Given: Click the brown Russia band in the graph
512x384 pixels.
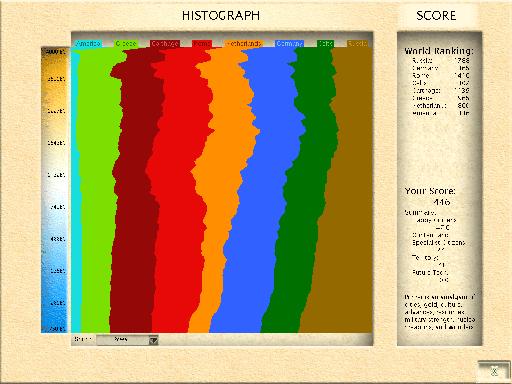Looking at the screenshot, I should [350, 200].
